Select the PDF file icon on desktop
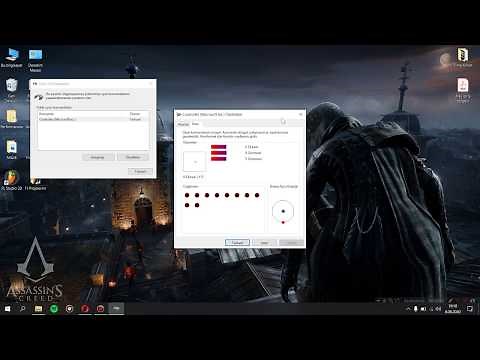 click(463, 90)
